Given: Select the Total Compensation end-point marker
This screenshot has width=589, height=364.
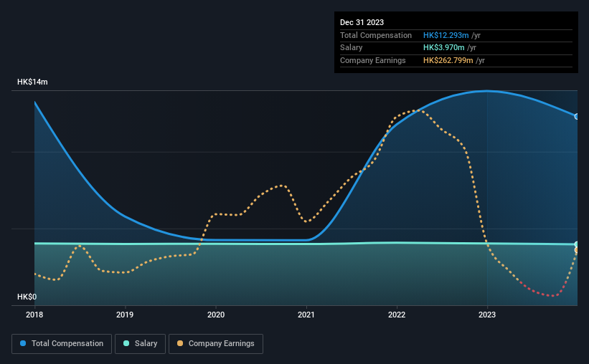Looking at the screenshot, I should [x=577, y=117].
